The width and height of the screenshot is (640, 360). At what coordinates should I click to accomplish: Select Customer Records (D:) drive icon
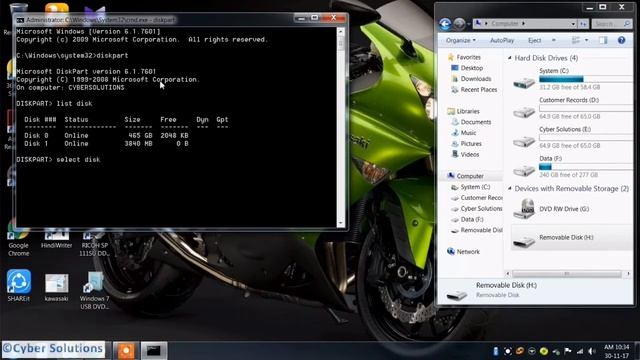[524, 112]
